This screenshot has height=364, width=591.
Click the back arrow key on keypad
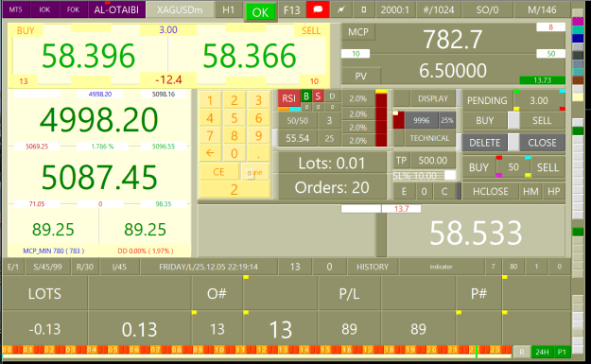point(210,153)
